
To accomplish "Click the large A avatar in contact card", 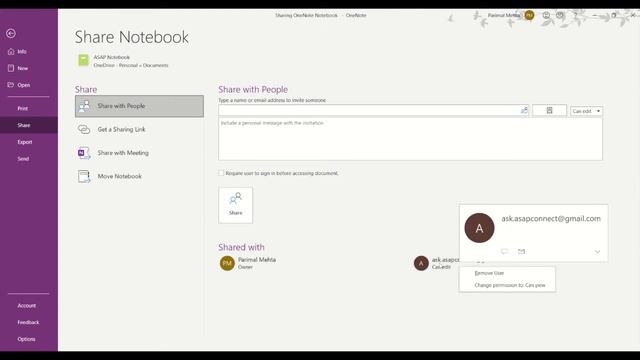I will pyautogui.click(x=479, y=228).
